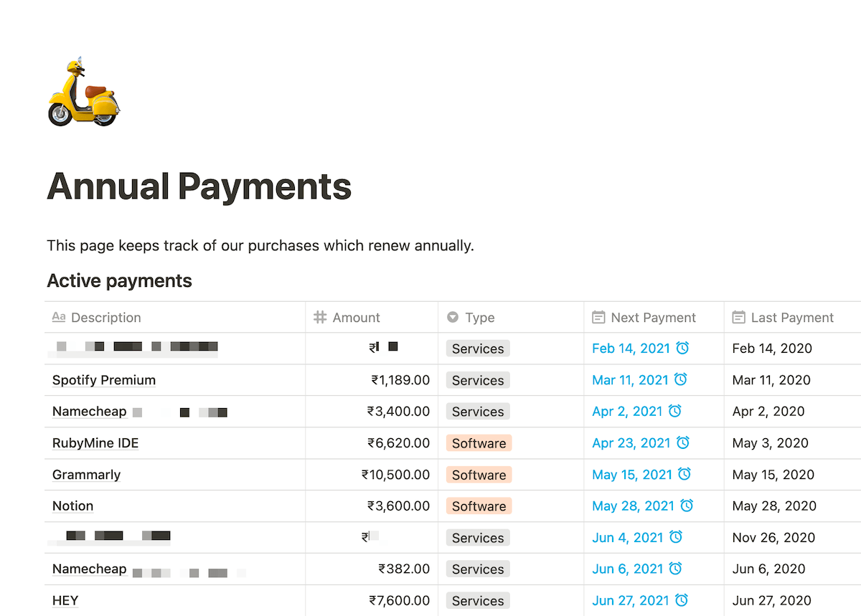This screenshot has width=861, height=616.
Task: Click the scooter page emoji
Action: pyautogui.click(x=81, y=91)
